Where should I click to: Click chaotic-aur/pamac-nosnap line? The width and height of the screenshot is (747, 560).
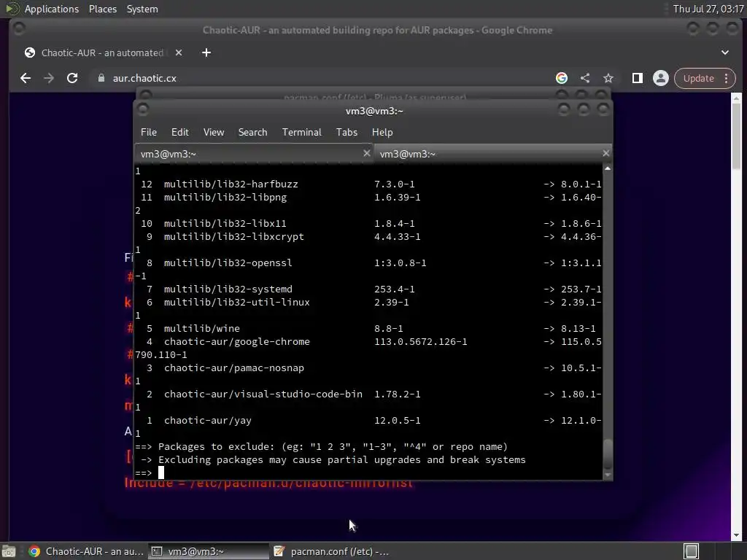tap(368, 368)
